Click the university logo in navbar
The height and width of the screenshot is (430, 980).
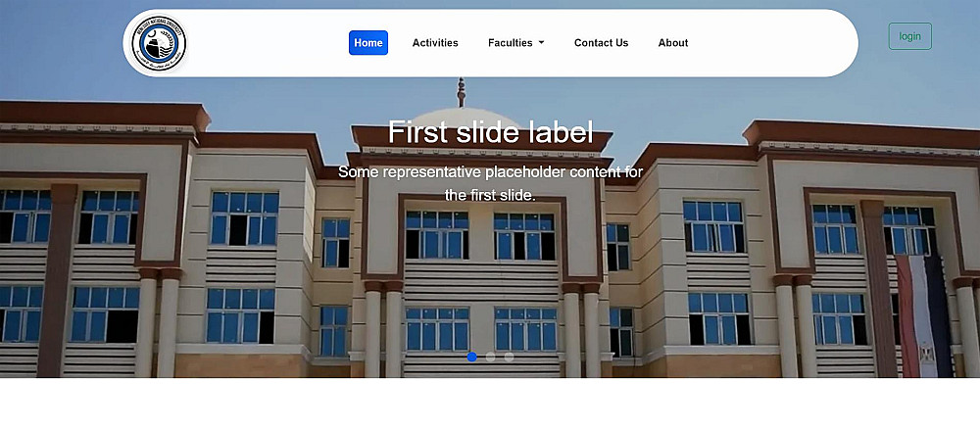point(159,43)
